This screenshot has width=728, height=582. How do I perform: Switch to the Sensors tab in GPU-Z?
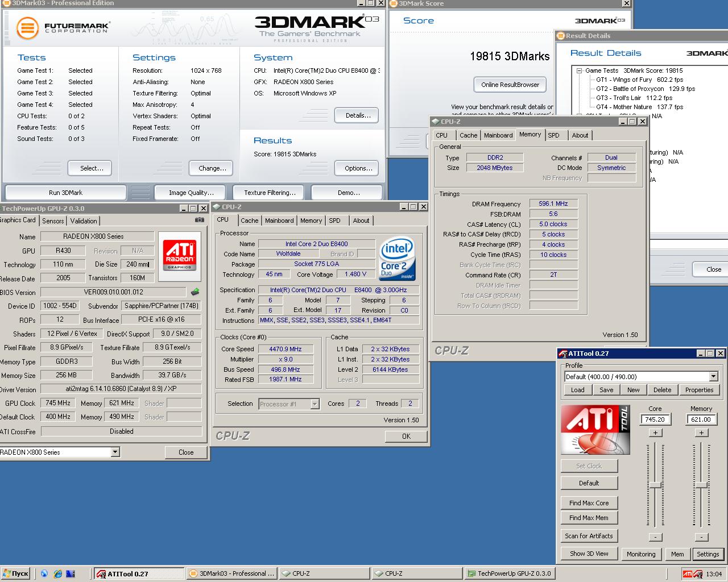53,221
